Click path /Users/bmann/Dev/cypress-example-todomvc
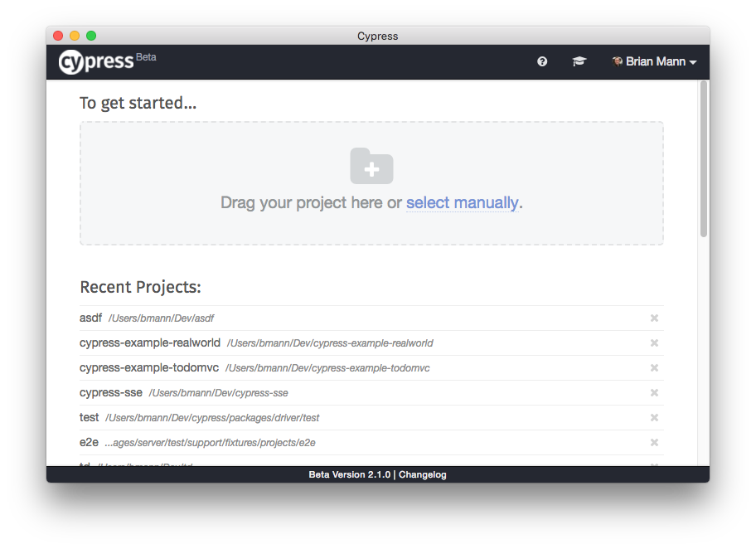Viewport: 756px width, 549px height. [327, 368]
